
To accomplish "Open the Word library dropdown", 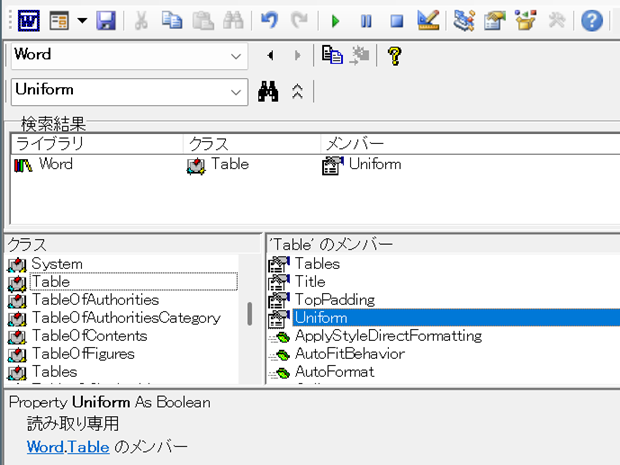I will coord(236,56).
